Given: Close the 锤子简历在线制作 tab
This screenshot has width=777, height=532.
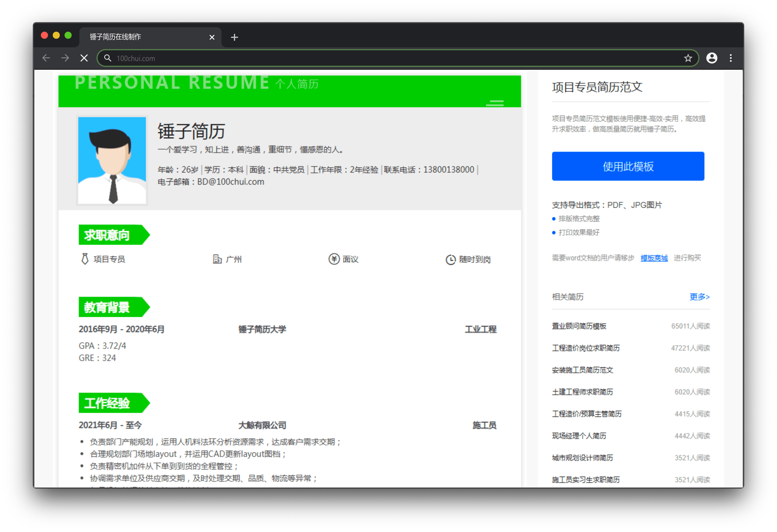Looking at the screenshot, I should tap(212, 37).
